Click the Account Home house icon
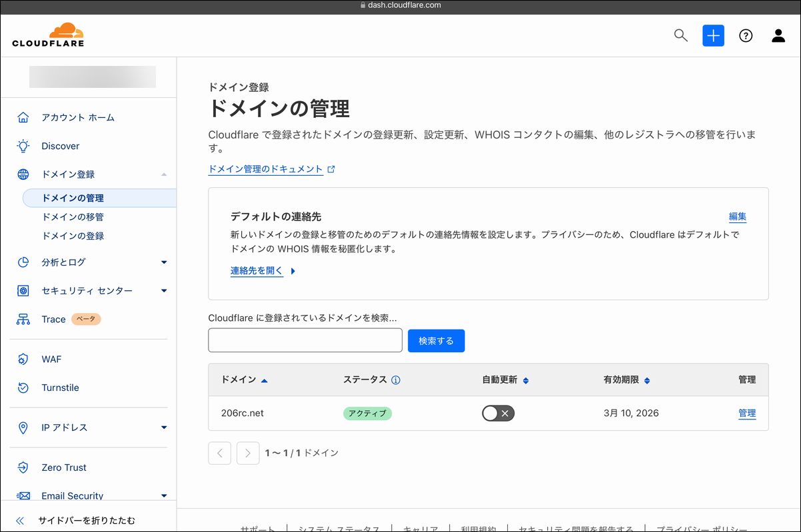Viewport: 801px width, 532px height. pos(23,117)
